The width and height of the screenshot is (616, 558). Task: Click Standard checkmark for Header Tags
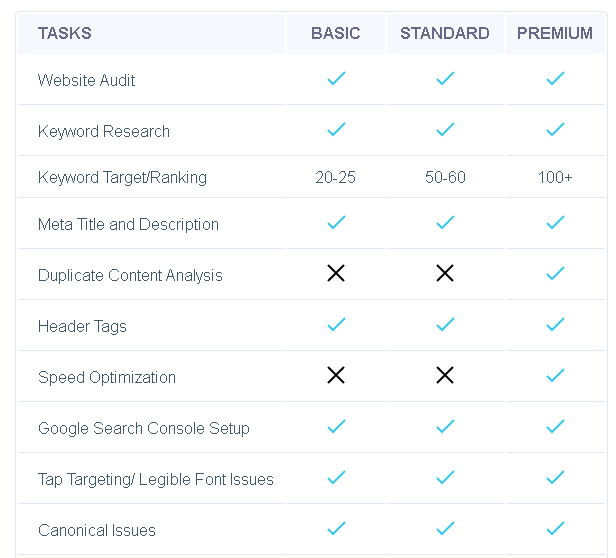(x=445, y=324)
